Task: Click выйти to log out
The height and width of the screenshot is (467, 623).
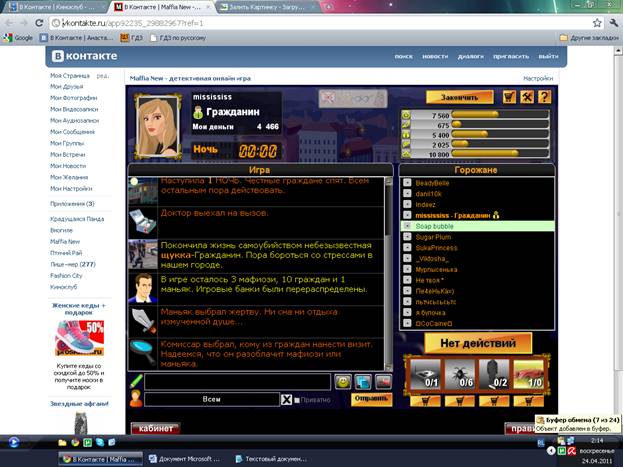Action: tap(548, 56)
